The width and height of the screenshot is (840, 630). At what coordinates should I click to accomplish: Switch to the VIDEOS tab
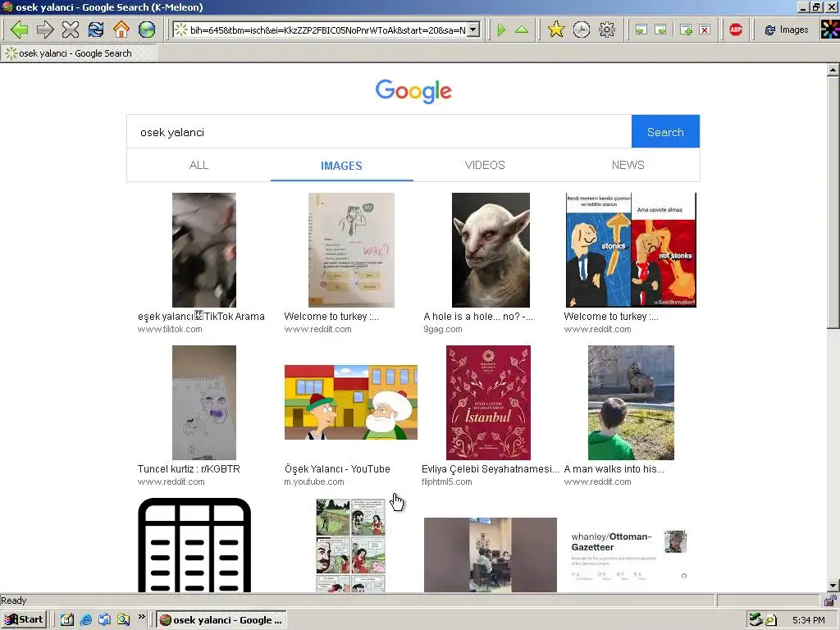(x=485, y=165)
